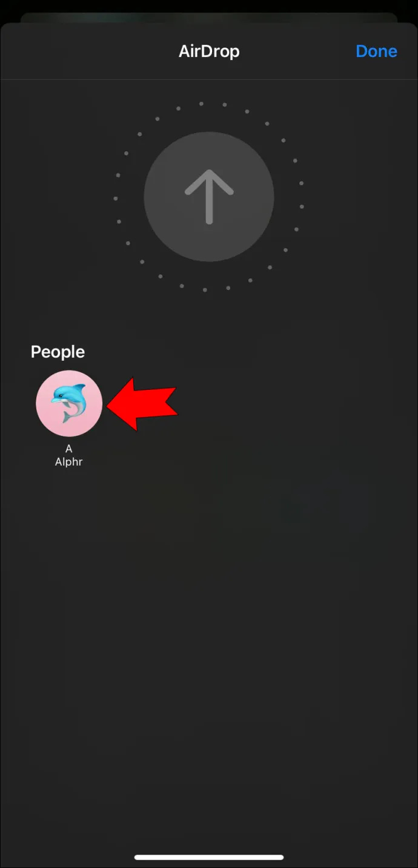The height and width of the screenshot is (868, 418).
Task: Click the AirDrop title text
Action: [209, 51]
